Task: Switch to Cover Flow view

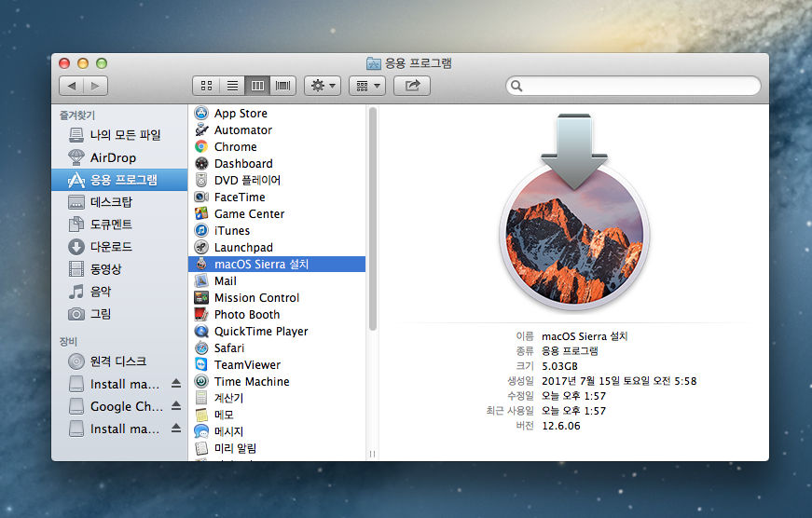Action: pos(282,86)
